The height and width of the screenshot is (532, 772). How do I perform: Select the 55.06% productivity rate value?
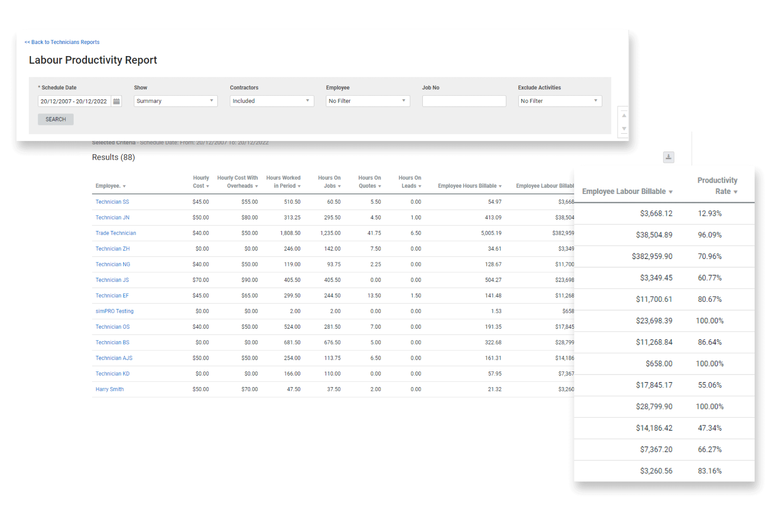(710, 385)
